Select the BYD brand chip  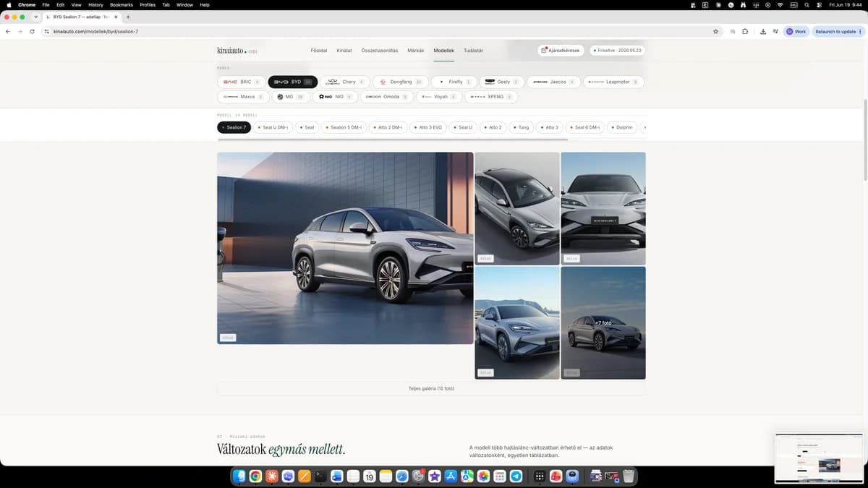point(292,82)
